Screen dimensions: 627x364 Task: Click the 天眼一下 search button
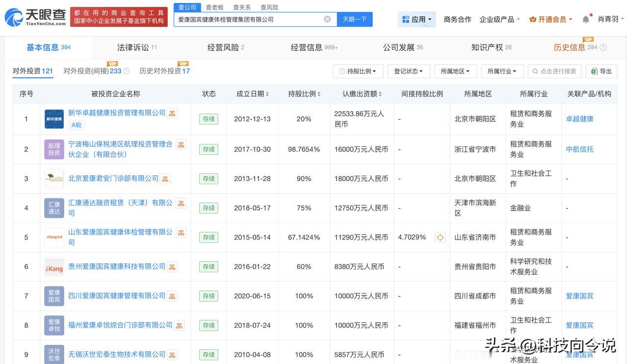click(x=355, y=19)
